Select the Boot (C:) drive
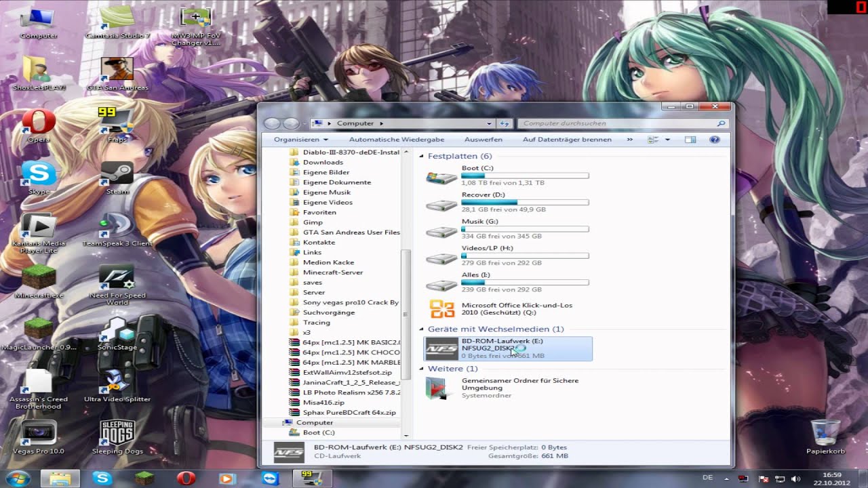868x488 pixels. (507, 176)
